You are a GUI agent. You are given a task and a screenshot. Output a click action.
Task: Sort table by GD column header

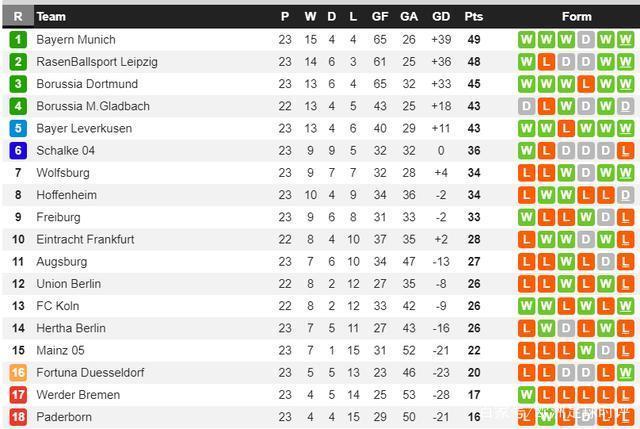click(x=441, y=17)
